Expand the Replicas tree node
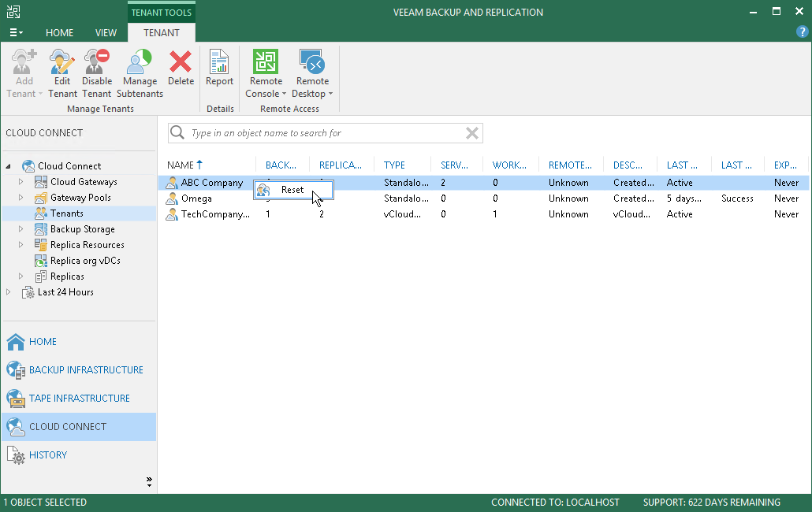 (x=20, y=276)
